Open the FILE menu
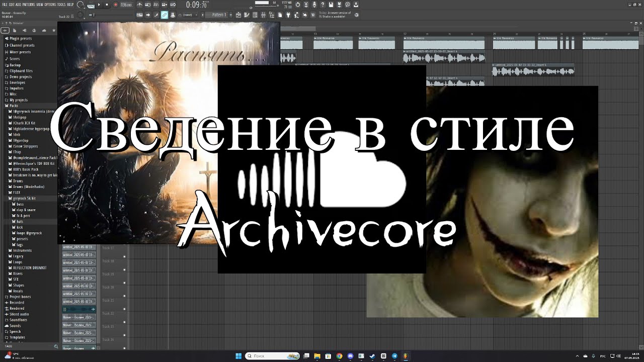The width and height of the screenshot is (644, 362). (5, 5)
